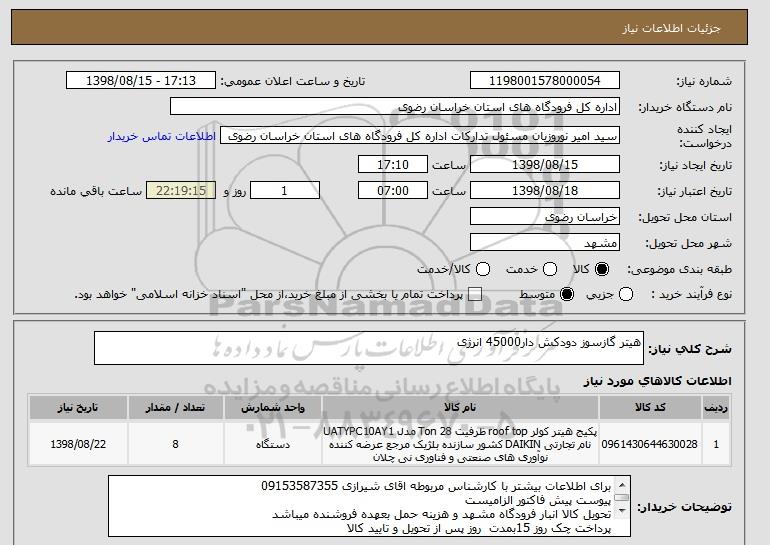Click the scroll-down arrow of buyer notes

point(622,512)
